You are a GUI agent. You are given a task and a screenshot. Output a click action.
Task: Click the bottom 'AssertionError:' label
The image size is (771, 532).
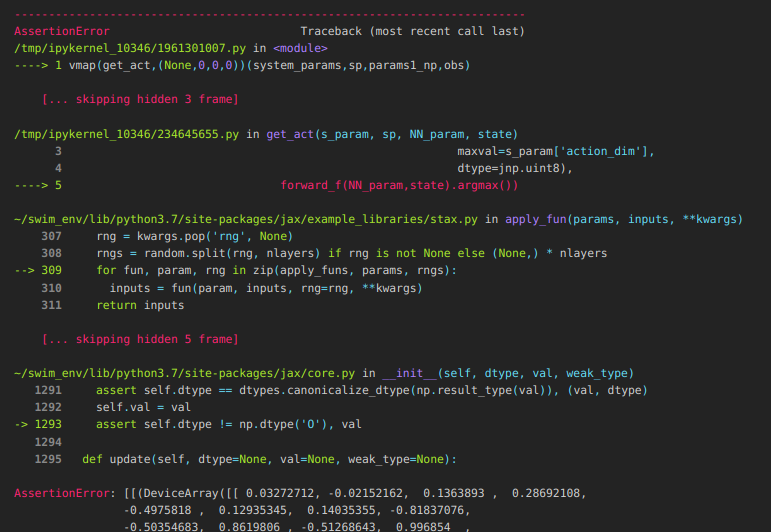point(65,493)
